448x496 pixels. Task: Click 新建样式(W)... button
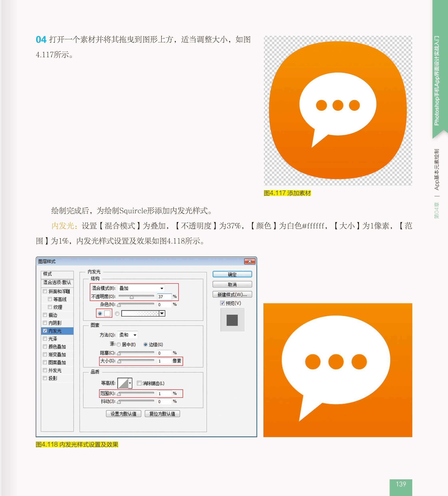[x=232, y=295]
